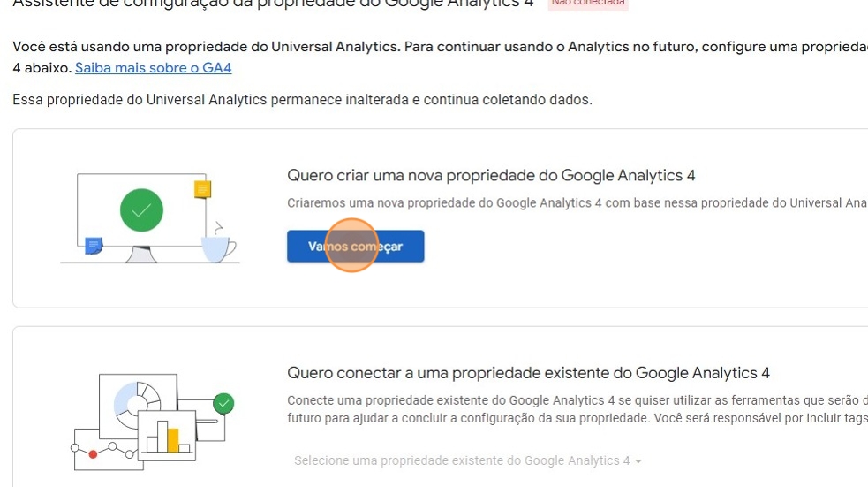The width and height of the screenshot is (868, 487).
Task: Click the "Vamos começar" button
Action: pos(355,247)
